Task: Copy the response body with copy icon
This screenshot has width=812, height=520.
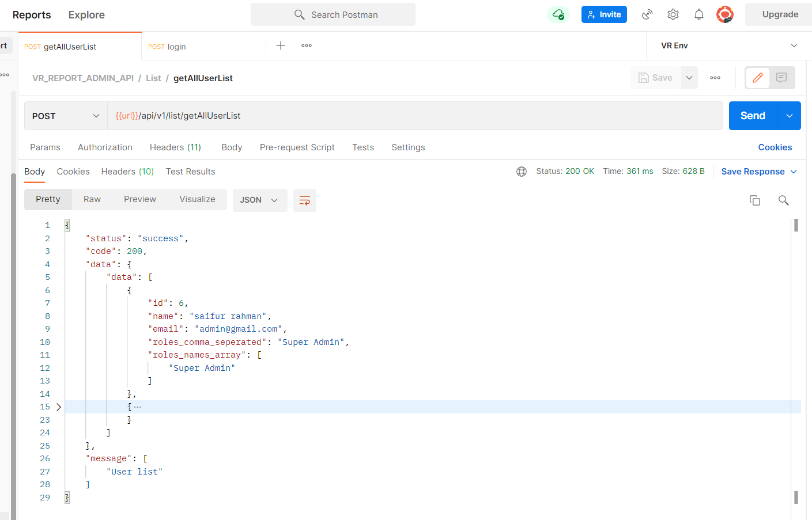Action: pos(755,200)
